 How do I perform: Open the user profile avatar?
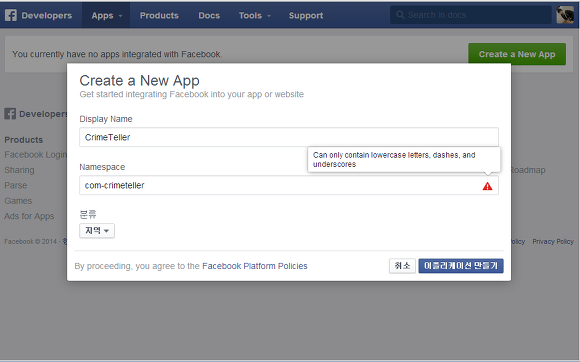(565, 15)
